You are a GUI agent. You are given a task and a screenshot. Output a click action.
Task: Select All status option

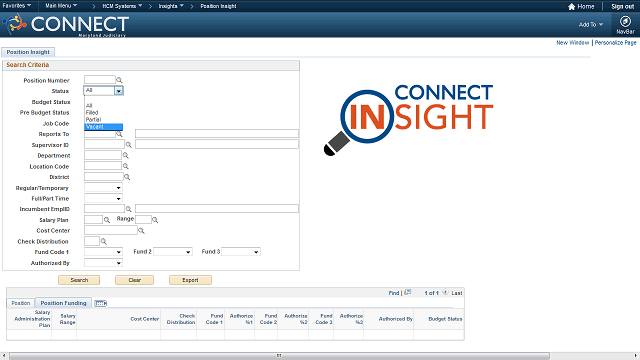[103, 105]
